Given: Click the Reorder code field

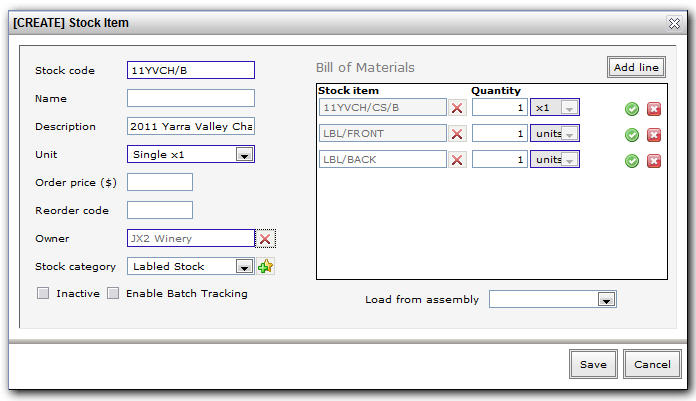Looking at the screenshot, I should [x=160, y=210].
